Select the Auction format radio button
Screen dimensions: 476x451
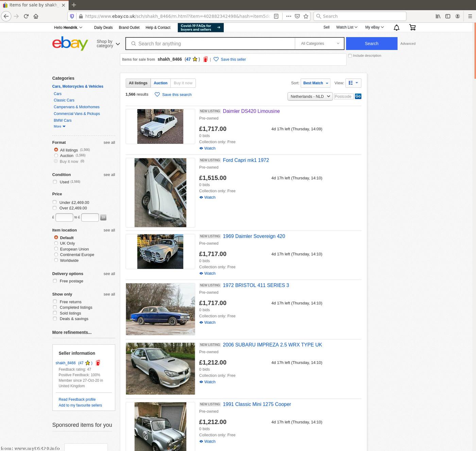(56, 155)
